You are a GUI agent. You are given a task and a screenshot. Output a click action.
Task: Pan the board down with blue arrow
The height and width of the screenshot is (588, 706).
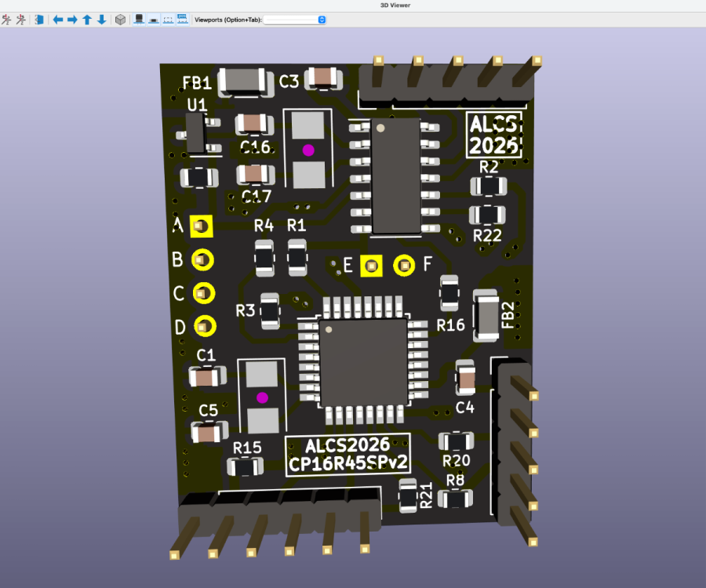(102, 20)
